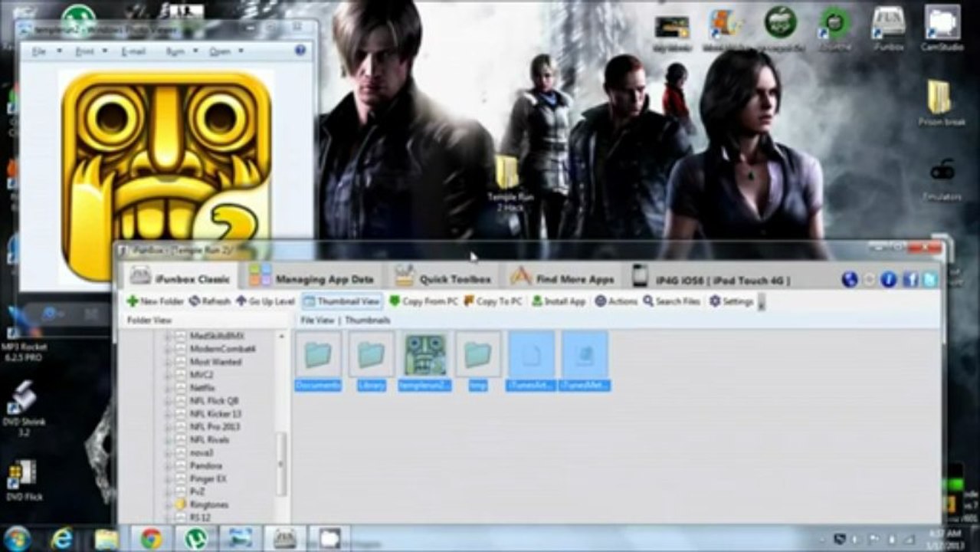Image resolution: width=980 pixels, height=552 pixels.
Task: Select the iTunesMetadata file thumbnail
Action: pos(585,360)
